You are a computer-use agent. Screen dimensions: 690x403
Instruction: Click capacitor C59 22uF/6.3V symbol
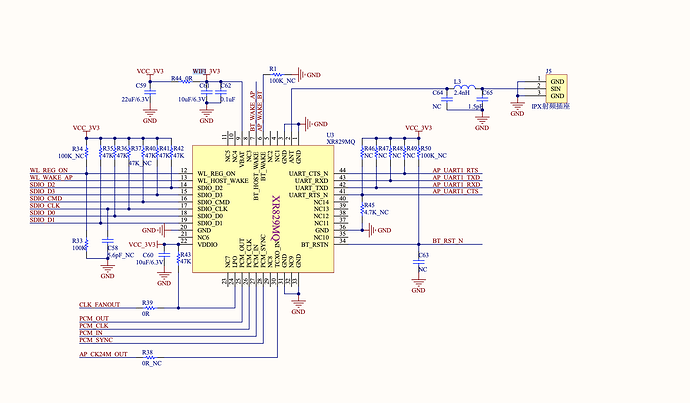pyautogui.click(x=150, y=92)
